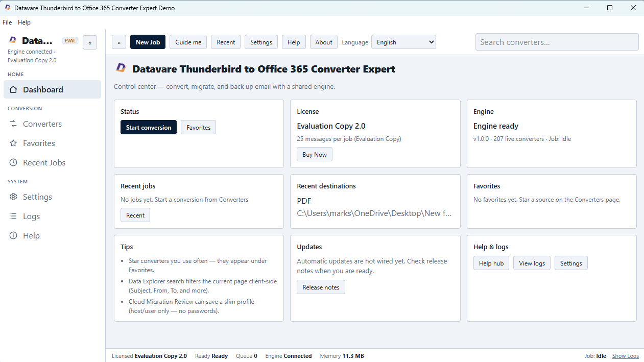Screen dimensions: 644x362
Task: Click the Evaluation Copy 2.0 license text
Action: coord(331,126)
